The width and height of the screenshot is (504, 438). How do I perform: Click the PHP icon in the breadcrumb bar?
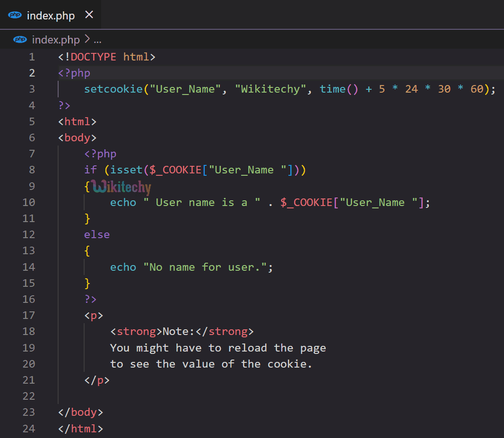[x=20, y=39]
